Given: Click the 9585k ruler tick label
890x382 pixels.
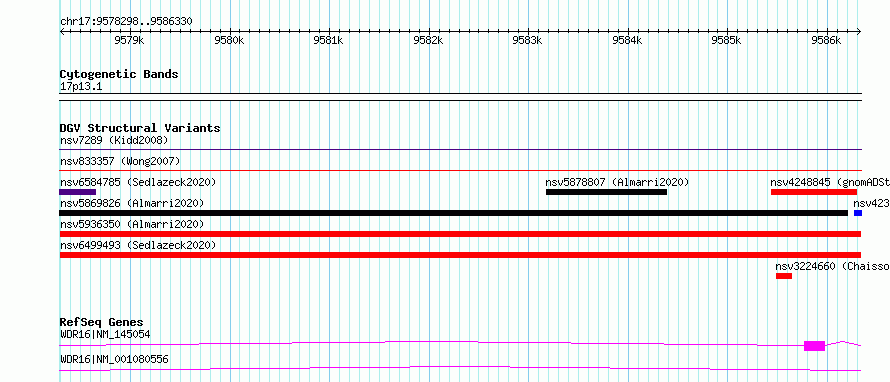Looking at the screenshot, I should [x=727, y=40].
